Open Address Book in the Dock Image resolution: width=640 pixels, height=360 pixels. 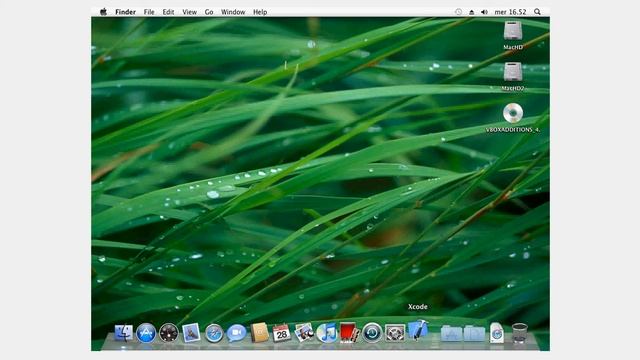[259, 333]
